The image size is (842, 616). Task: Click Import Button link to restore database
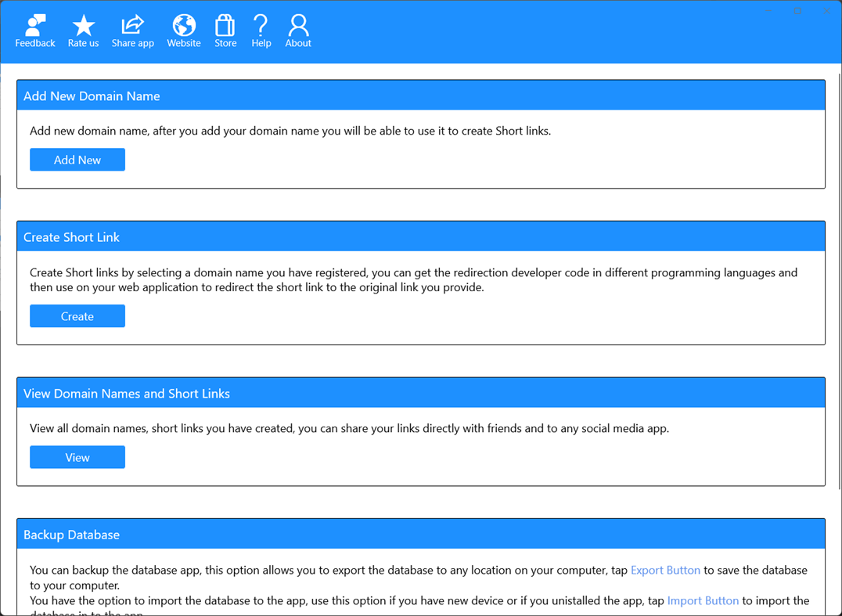point(703,600)
